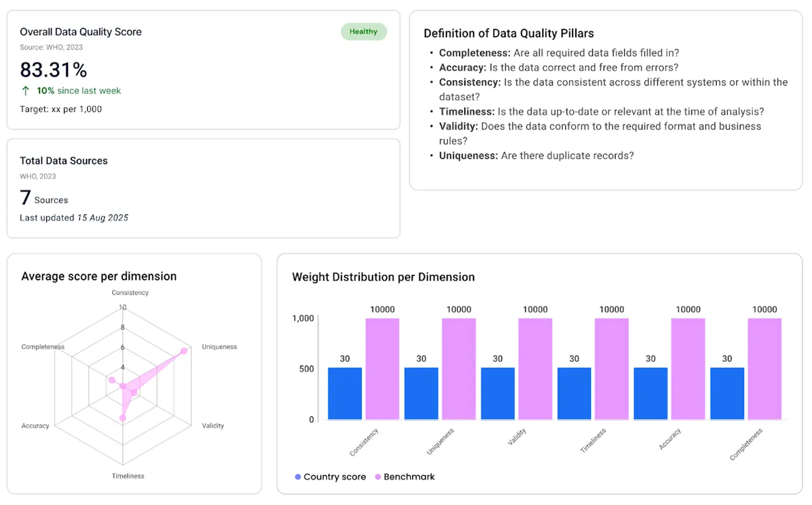Image resolution: width=812 pixels, height=505 pixels.
Task: Click the Uniqueness data point on radar chart
Action: click(183, 351)
